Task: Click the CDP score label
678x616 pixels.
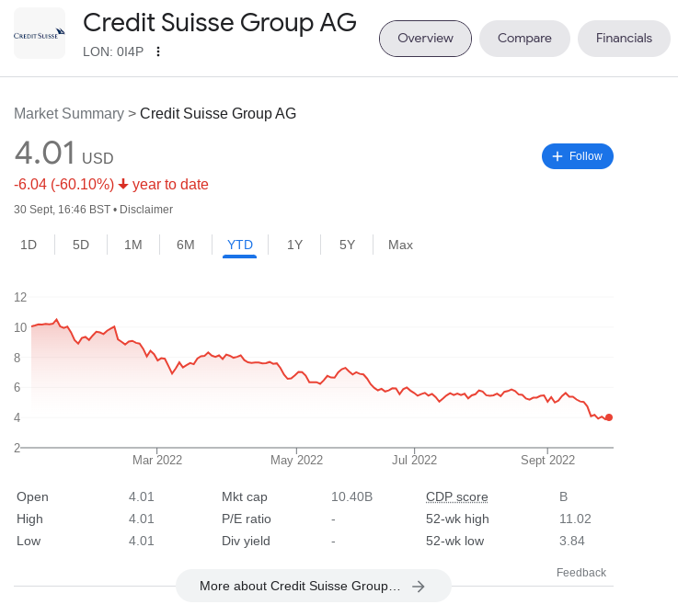Action: pos(456,496)
